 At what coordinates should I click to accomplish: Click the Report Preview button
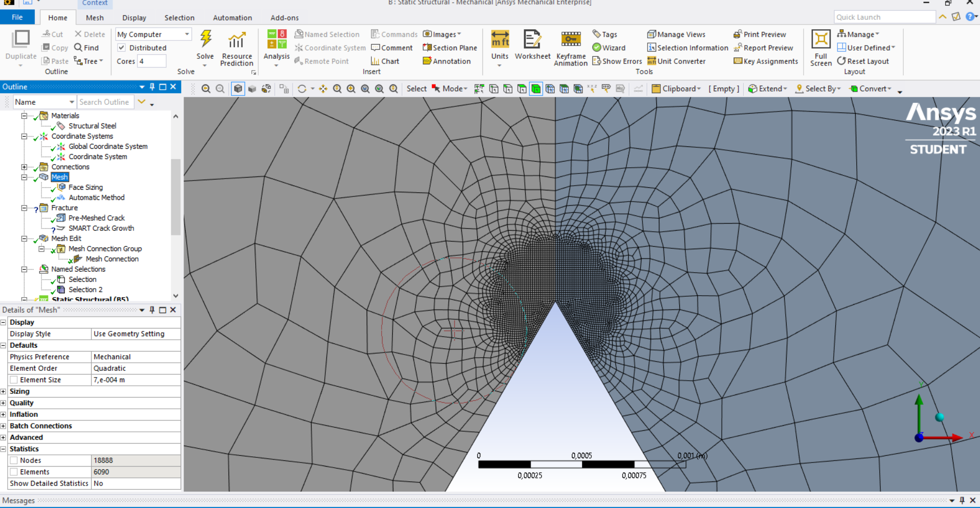[763, 48]
